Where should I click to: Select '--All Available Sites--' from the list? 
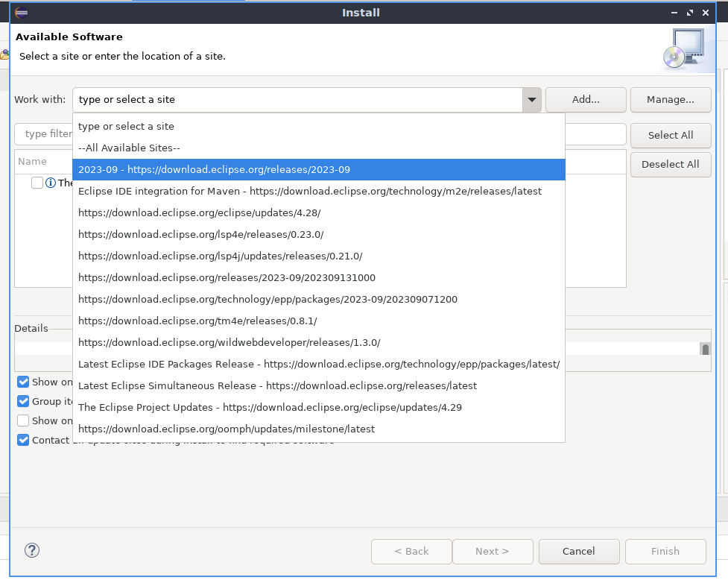coord(129,148)
